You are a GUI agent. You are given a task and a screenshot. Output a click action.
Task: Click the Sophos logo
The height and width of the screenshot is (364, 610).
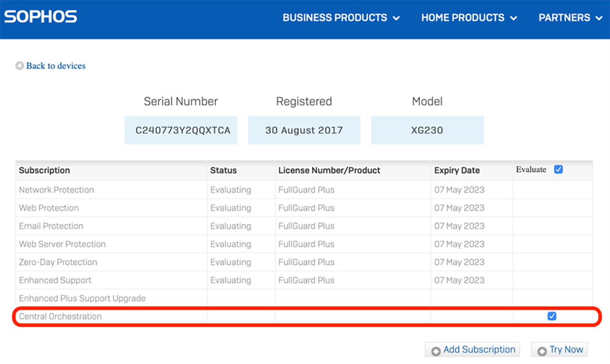coord(40,16)
